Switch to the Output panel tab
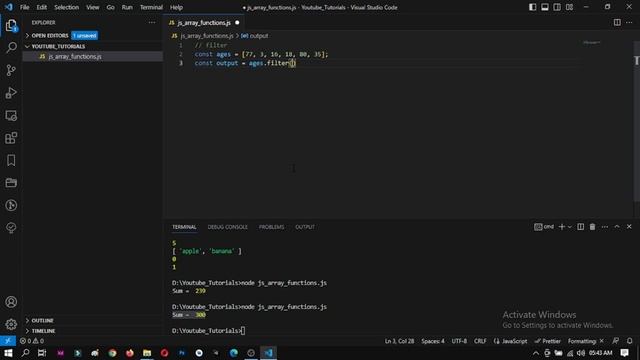Viewport: 640px width, 360px height. click(x=305, y=227)
